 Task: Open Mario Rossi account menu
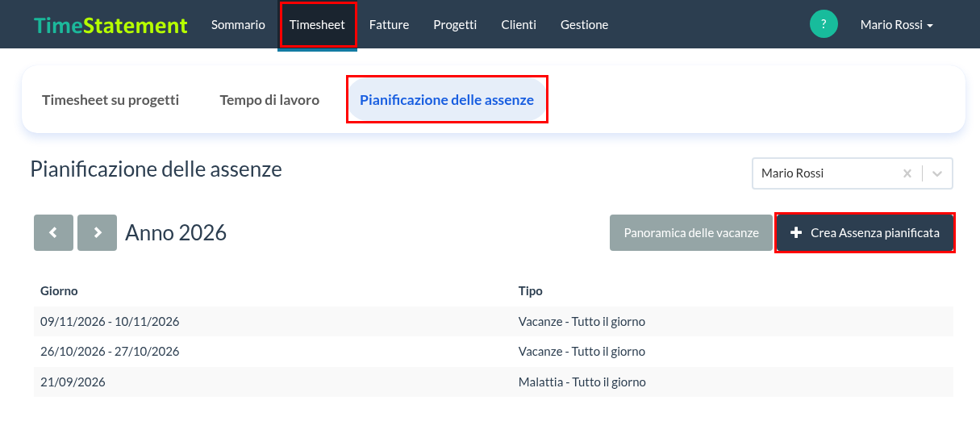click(896, 25)
